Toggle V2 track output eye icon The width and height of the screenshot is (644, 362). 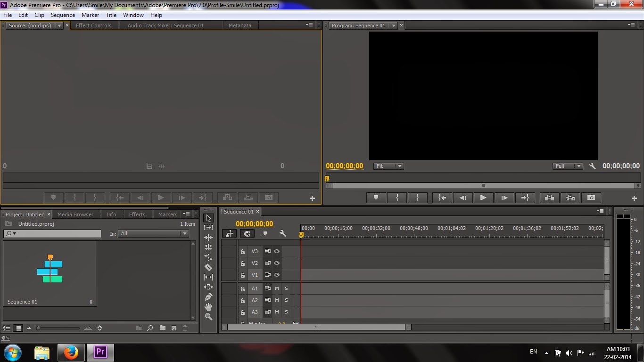277,263
